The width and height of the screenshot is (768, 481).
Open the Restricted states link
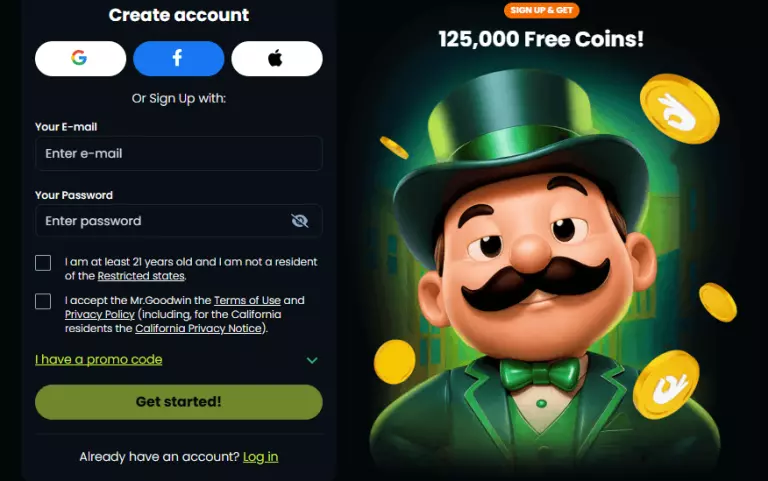141,276
